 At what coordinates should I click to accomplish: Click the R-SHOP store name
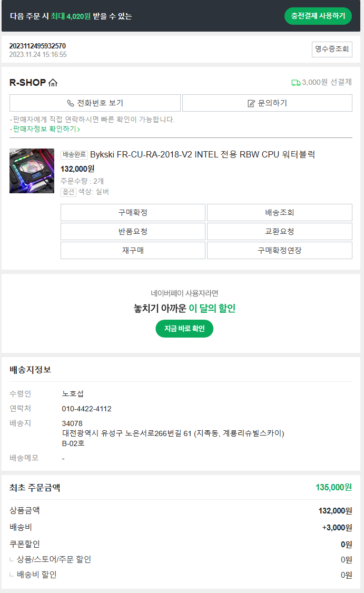(28, 83)
